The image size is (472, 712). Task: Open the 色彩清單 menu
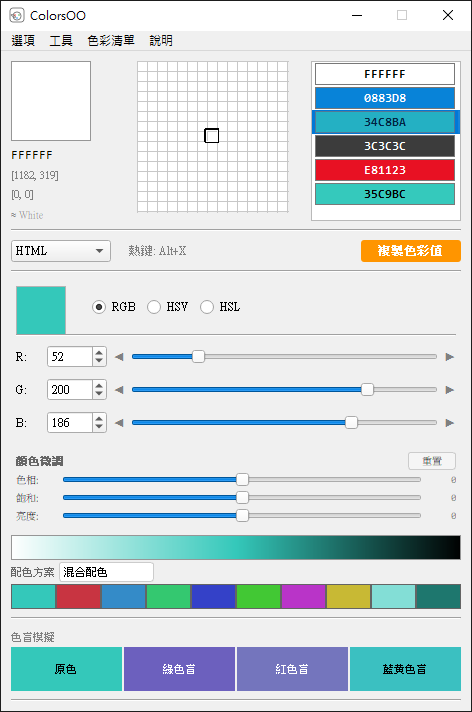111,40
